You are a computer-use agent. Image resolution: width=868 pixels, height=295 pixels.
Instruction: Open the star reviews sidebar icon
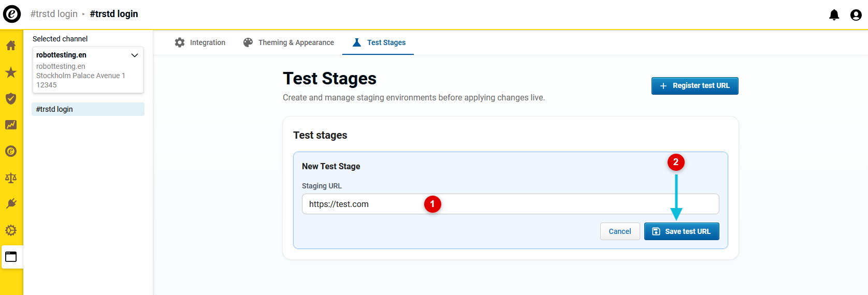(x=11, y=72)
